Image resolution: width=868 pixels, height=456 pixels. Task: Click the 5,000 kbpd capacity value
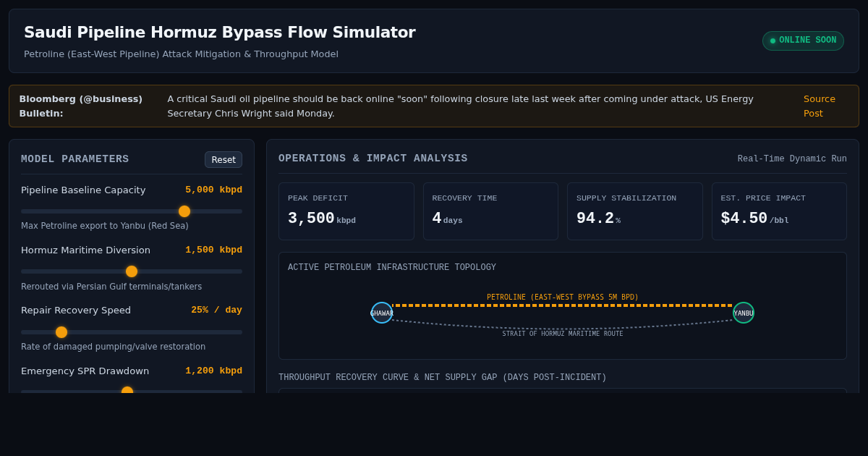[x=213, y=190]
